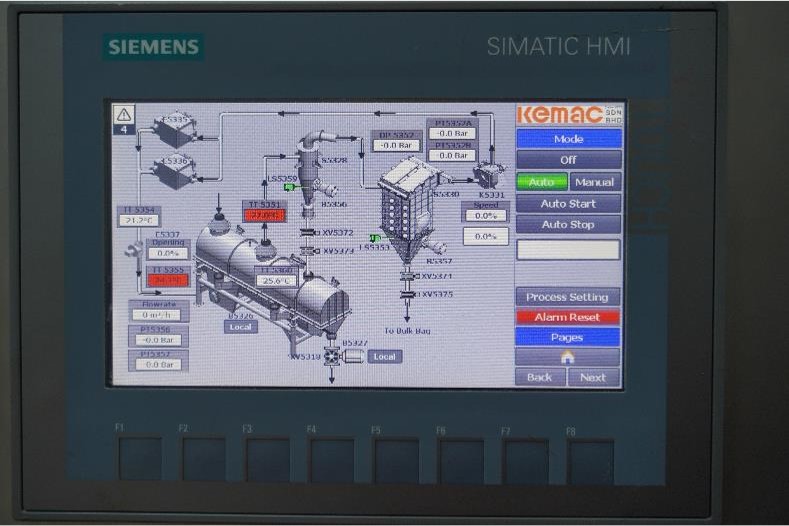Click the empty status field below Auto Stop
This screenshot has height=526, width=789.
coord(568,250)
